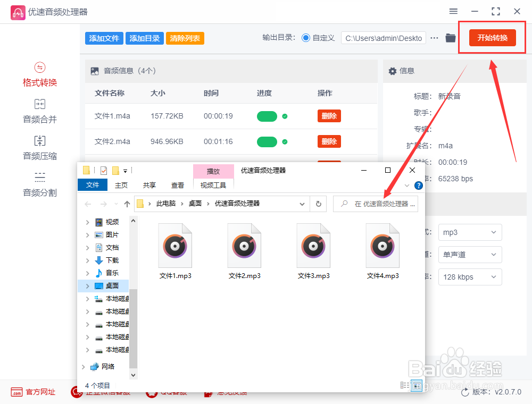Select the 文件3.mp3 file icon

[313, 246]
